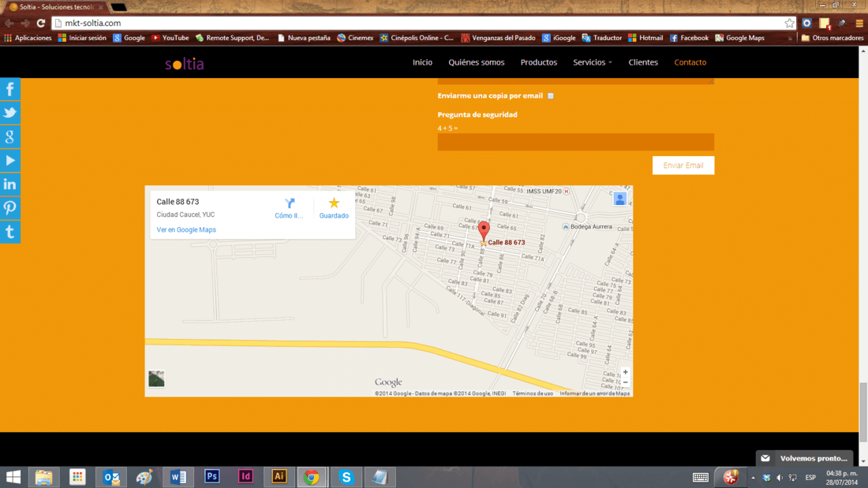The width and height of the screenshot is (868, 488).
Task: Open the Windows Start button
Action: (13, 476)
